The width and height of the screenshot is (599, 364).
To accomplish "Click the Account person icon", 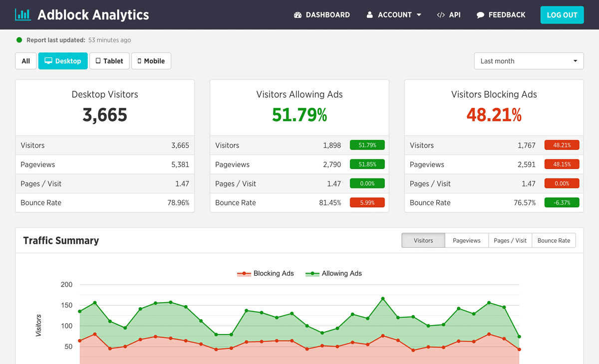I will click(x=369, y=15).
